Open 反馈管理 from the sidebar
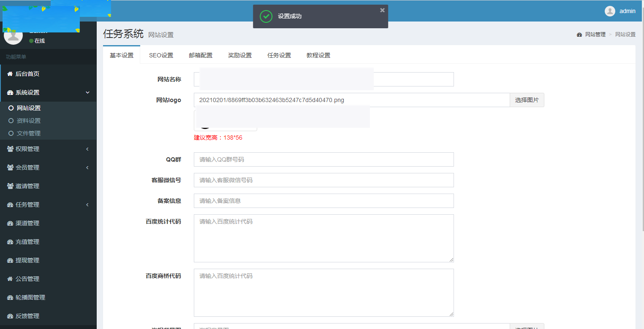Image resolution: width=644 pixels, height=329 pixels. 32,316
